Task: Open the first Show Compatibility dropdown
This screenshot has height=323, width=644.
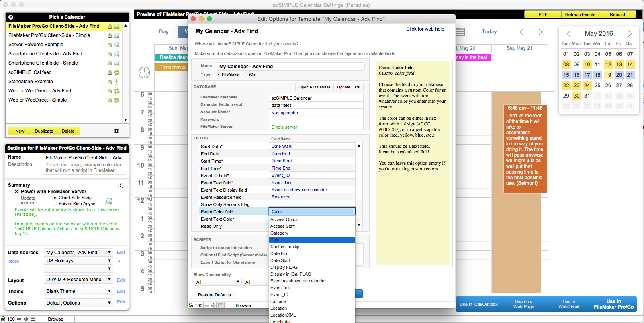Action: click(x=217, y=282)
